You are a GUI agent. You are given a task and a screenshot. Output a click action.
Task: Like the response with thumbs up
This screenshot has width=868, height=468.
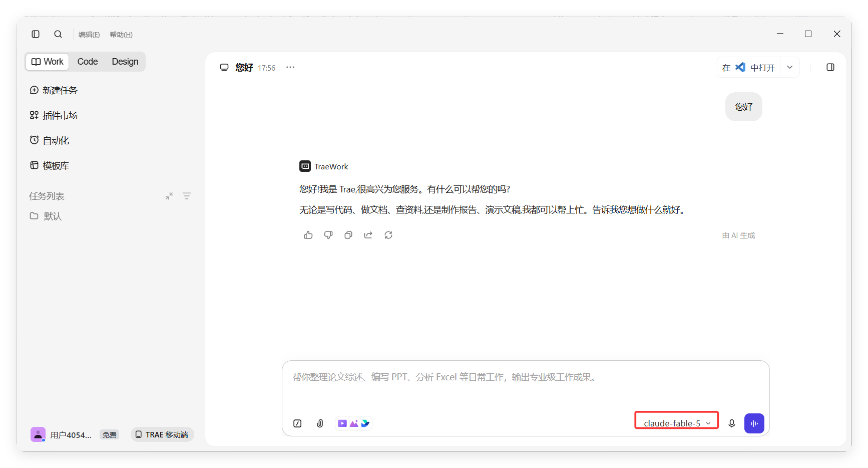[x=308, y=235]
